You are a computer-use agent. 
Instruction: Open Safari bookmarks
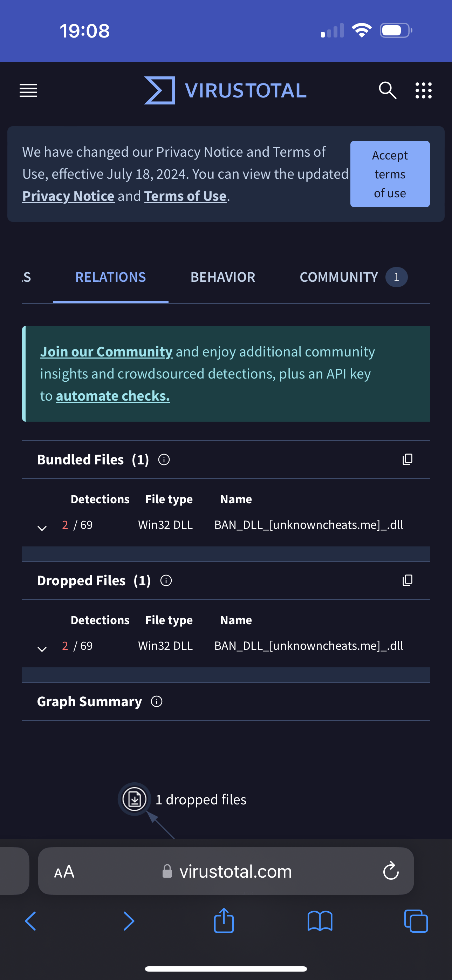tap(320, 921)
